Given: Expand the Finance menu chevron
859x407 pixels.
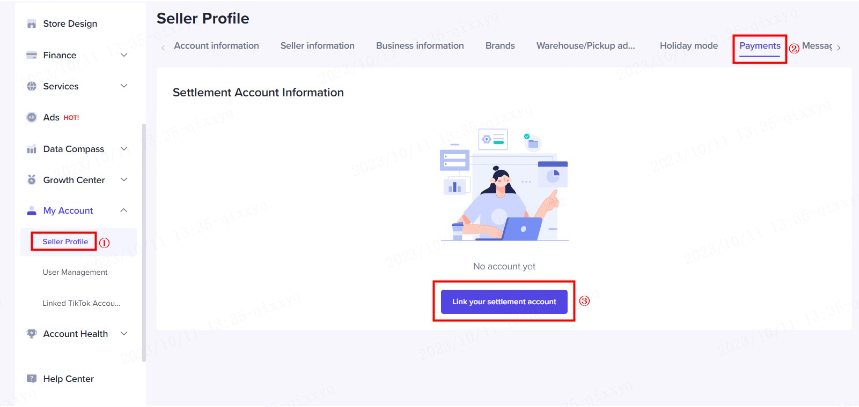Looking at the screenshot, I should (124, 55).
